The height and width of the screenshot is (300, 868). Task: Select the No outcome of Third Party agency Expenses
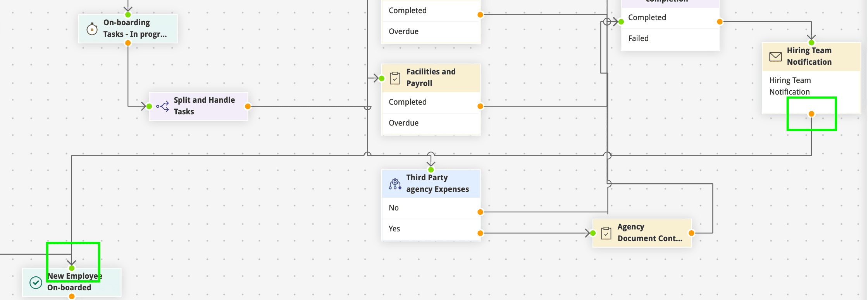point(394,208)
